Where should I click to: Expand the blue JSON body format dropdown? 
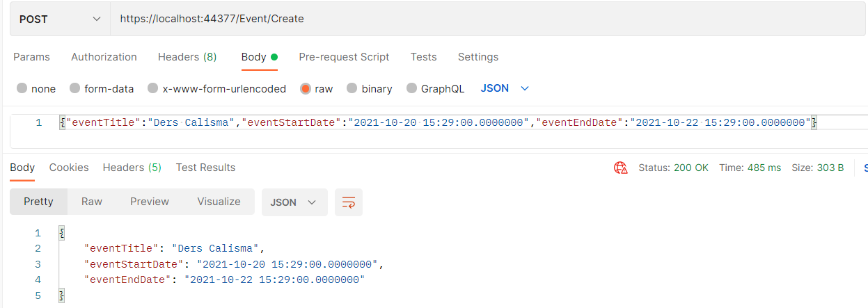coord(505,88)
